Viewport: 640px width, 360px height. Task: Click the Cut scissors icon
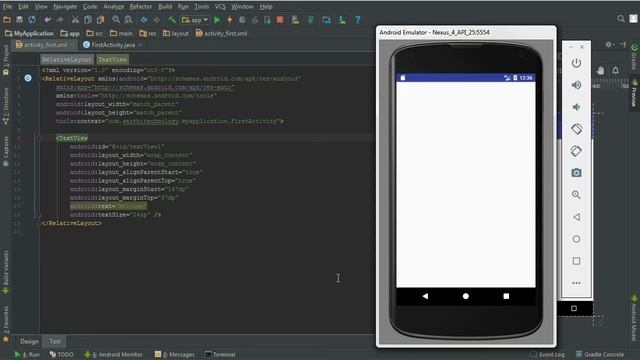pos(75,20)
